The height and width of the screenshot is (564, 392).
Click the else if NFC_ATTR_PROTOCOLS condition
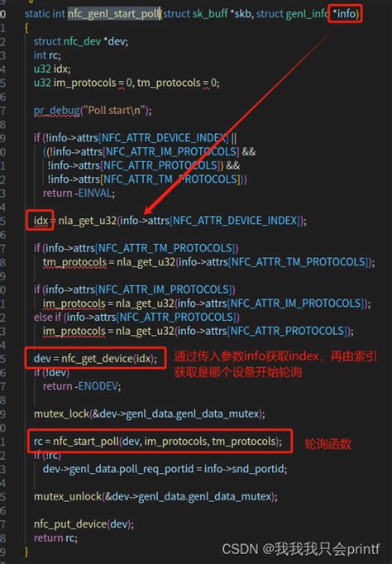pos(136,317)
